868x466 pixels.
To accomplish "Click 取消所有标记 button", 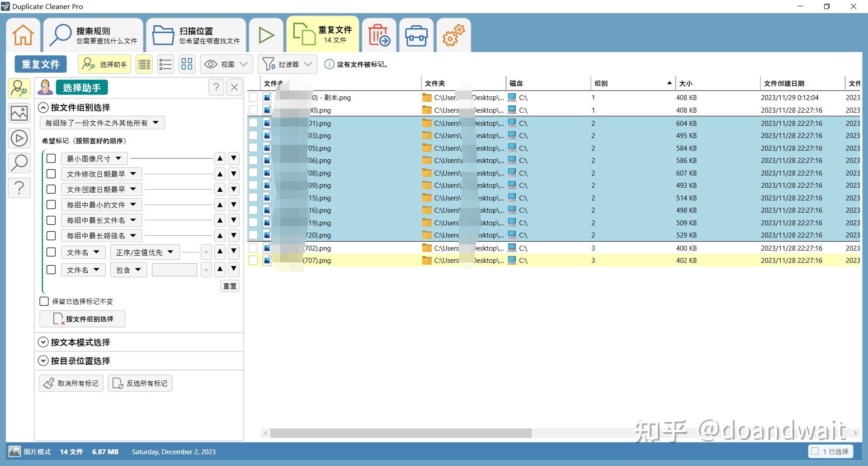I will pyautogui.click(x=71, y=383).
